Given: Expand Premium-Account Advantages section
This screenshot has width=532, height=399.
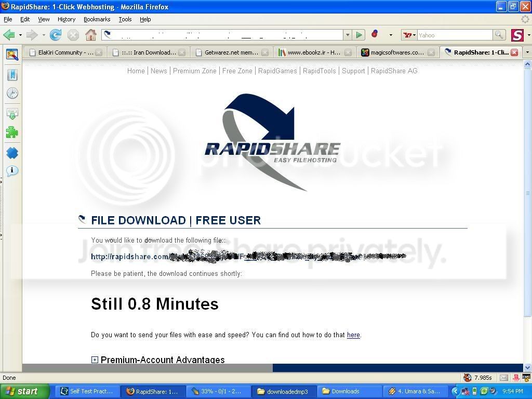Looking at the screenshot, I should pyautogui.click(x=95, y=360).
